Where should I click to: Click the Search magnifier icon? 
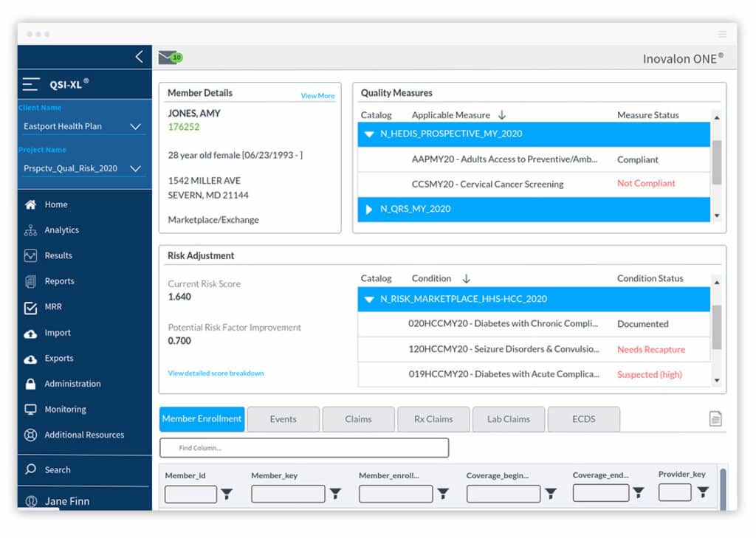30,469
